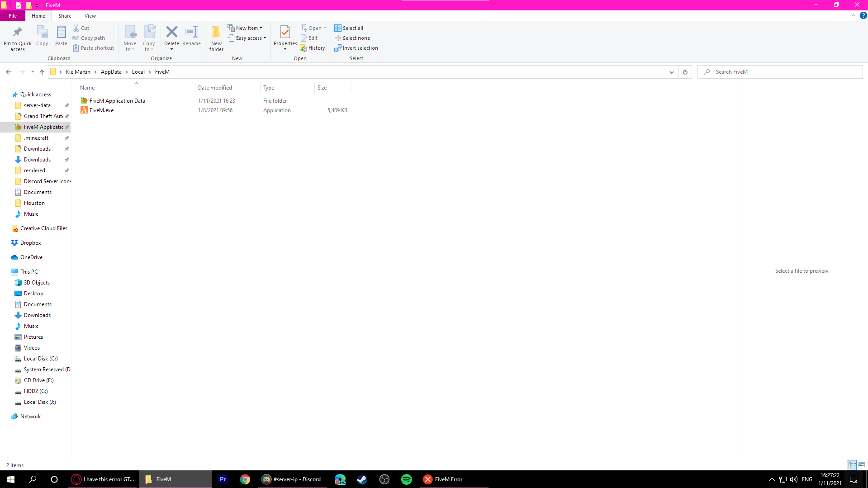Screen dimensions: 868x488
Task: Open the Share ribbon tab
Action: click(65, 16)
